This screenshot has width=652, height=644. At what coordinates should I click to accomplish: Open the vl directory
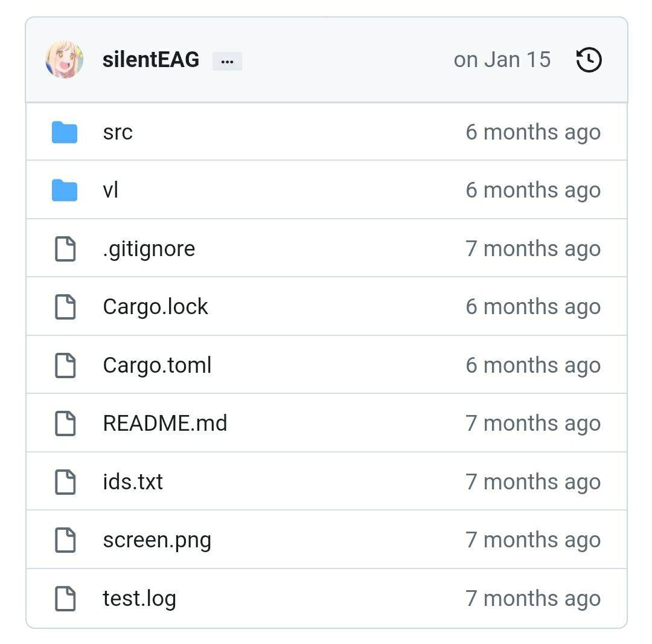coord(110,190)
